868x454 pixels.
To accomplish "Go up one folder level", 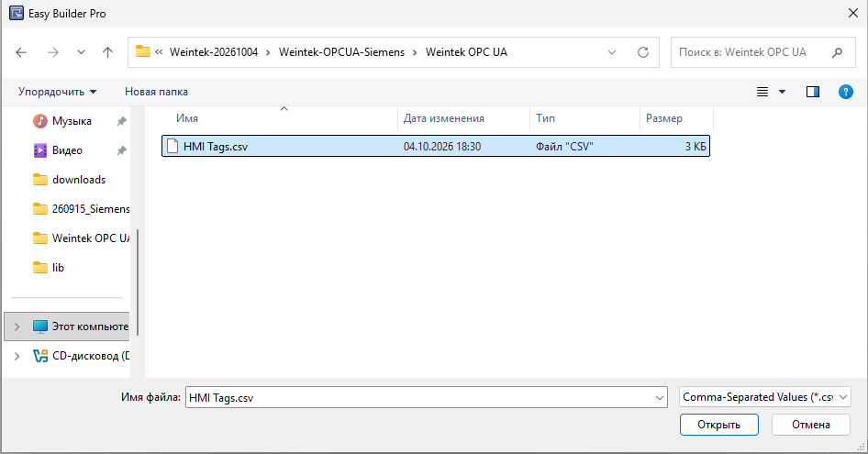I will 107,52.
